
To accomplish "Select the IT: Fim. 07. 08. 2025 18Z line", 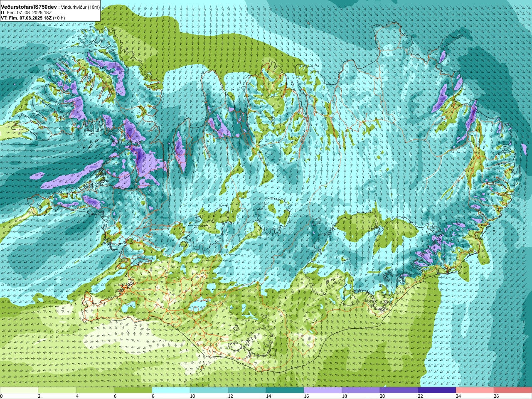I will click(x=26, y=12).
